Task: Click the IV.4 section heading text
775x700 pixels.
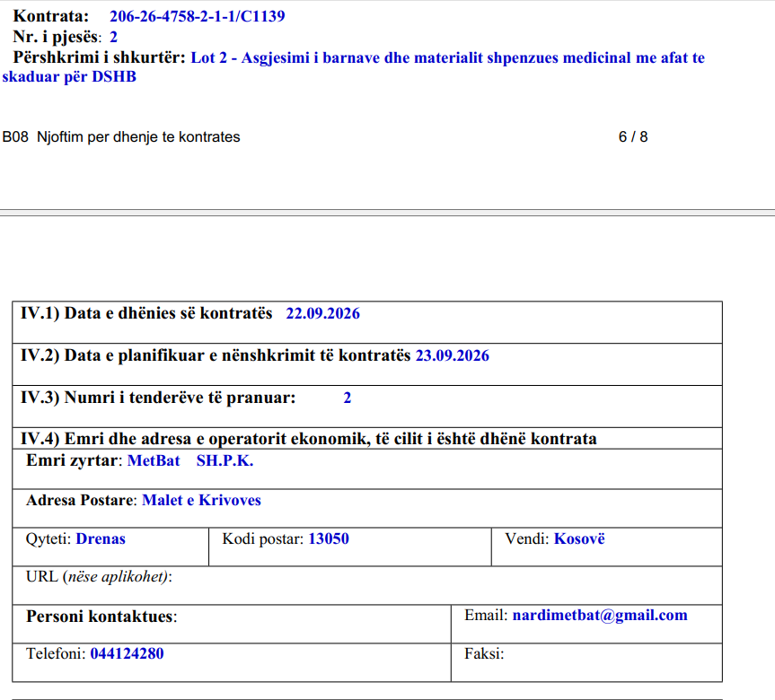Action: click(x=308, y=439)
